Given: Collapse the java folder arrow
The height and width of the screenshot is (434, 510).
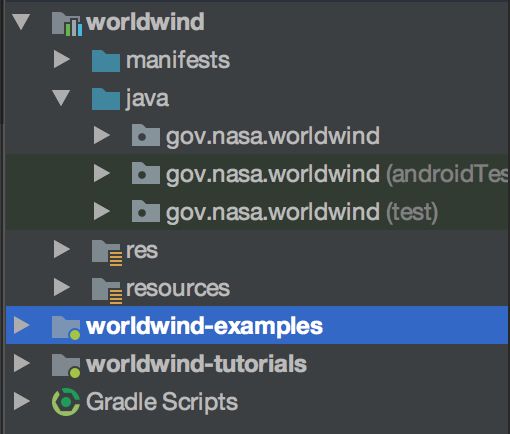Looking at the screenshot, I should [x=61, y=98].
